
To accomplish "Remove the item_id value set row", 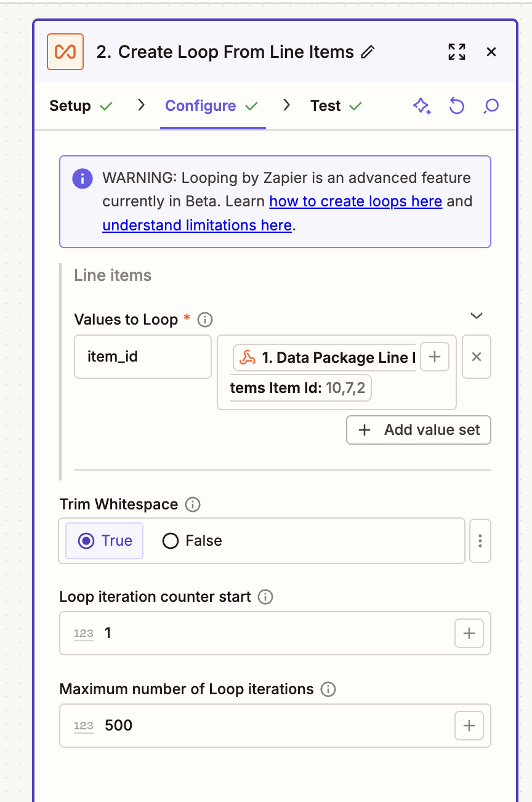I will click(476, 357).
